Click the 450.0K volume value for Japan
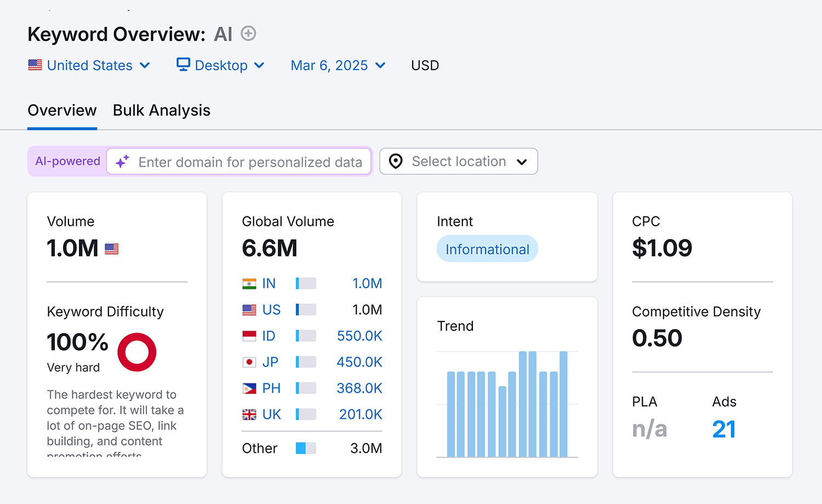This screenshot has height=504, width=822. (359, 362)
